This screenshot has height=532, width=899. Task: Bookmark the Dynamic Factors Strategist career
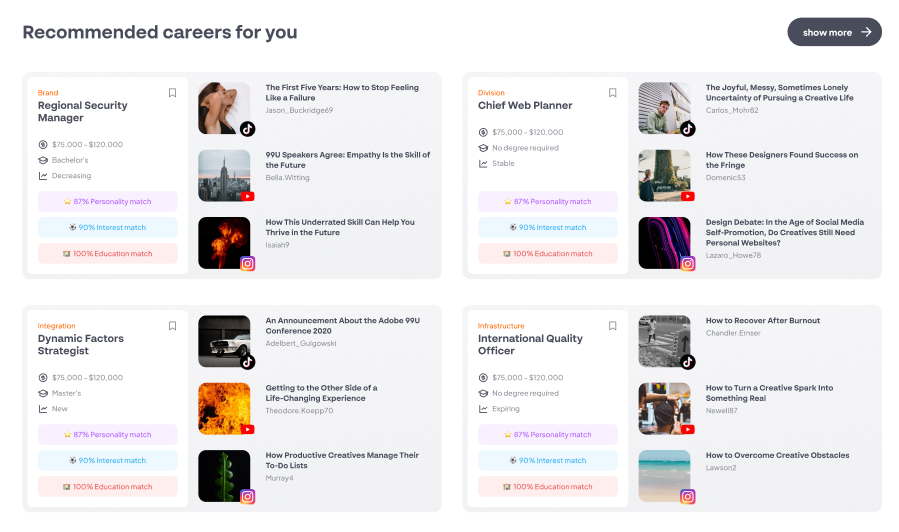(x=172, y=326)
